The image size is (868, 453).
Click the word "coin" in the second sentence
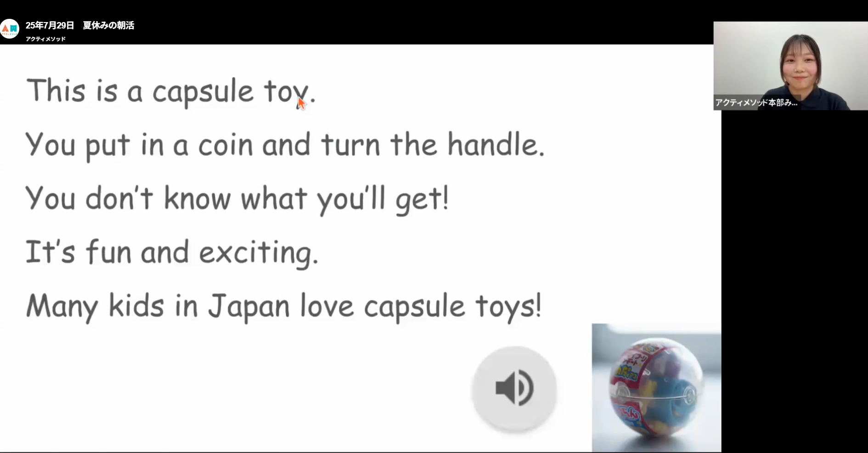click(225, 145)
